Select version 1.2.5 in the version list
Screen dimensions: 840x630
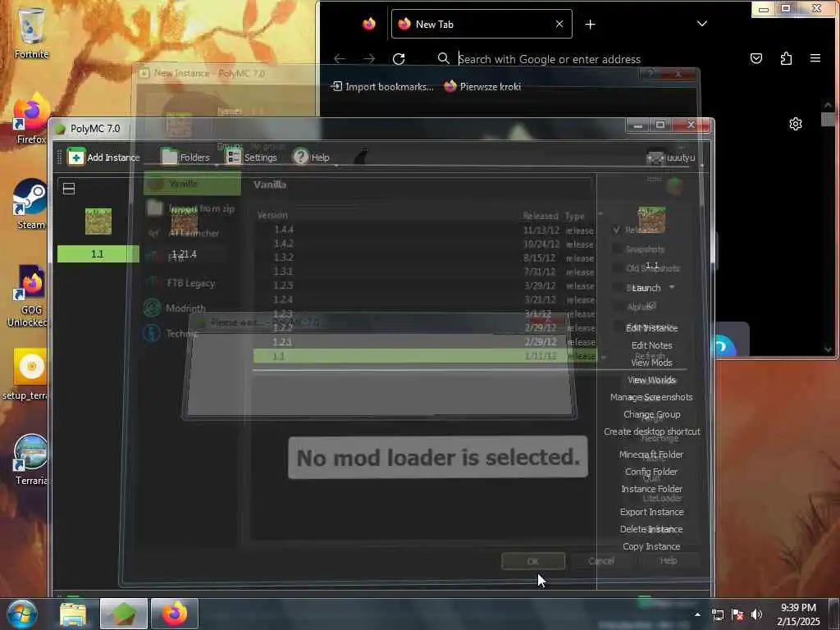click(426, 285)
